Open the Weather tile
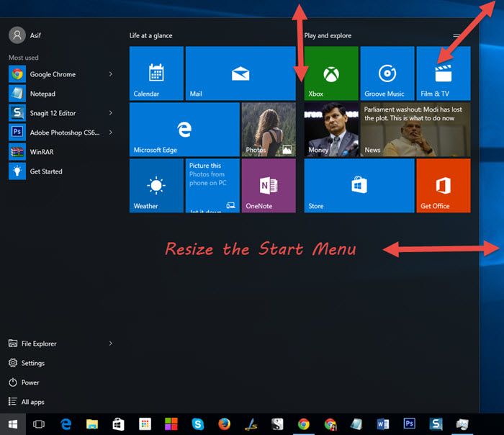 click(x=156, y=186)
